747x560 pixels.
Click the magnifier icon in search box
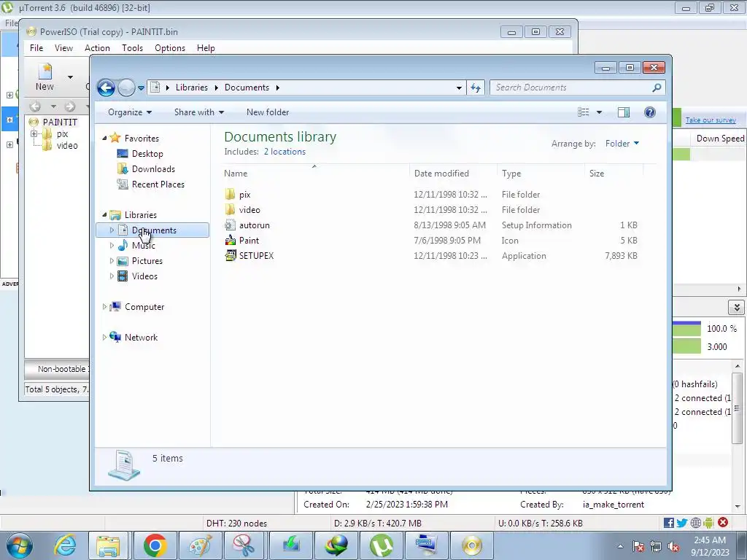point(657,87)
